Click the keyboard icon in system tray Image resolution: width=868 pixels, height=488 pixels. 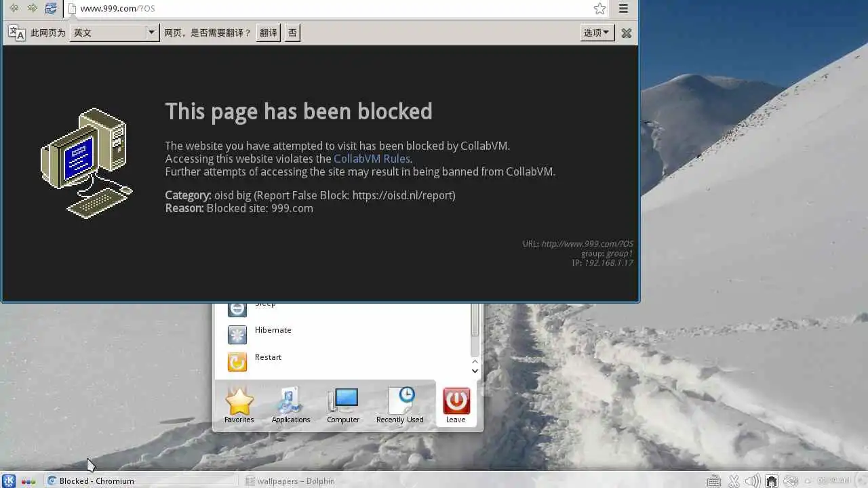pos(713,481)
